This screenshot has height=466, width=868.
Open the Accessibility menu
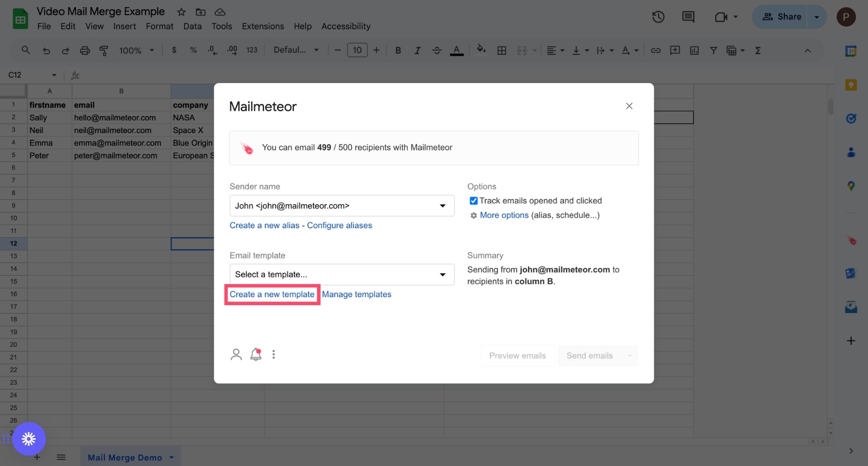346,26
